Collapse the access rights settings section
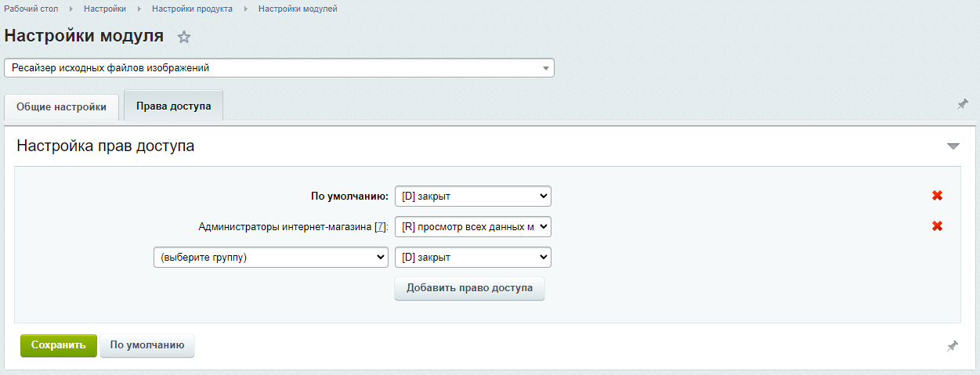The image size is (980, 375). pos(953,146)
